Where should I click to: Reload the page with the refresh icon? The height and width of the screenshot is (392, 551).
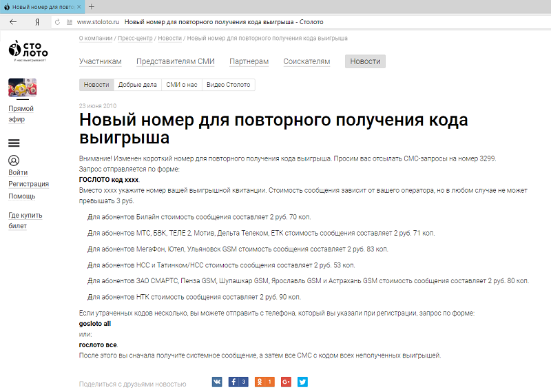57,22
